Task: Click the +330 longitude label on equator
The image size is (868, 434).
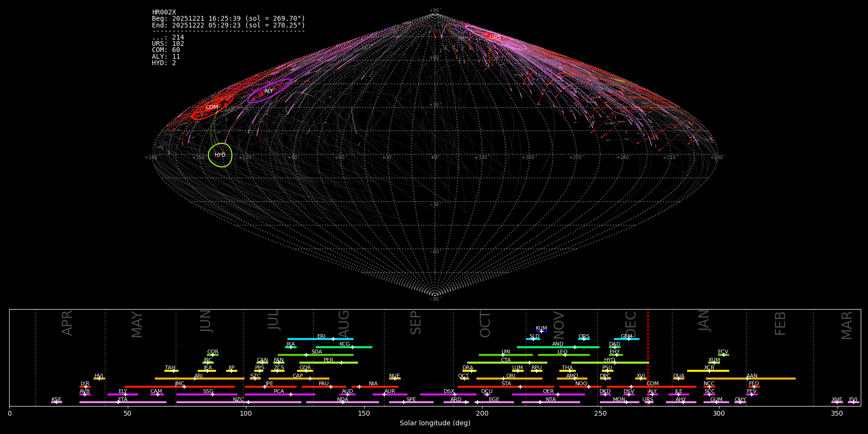Action: 481,158
